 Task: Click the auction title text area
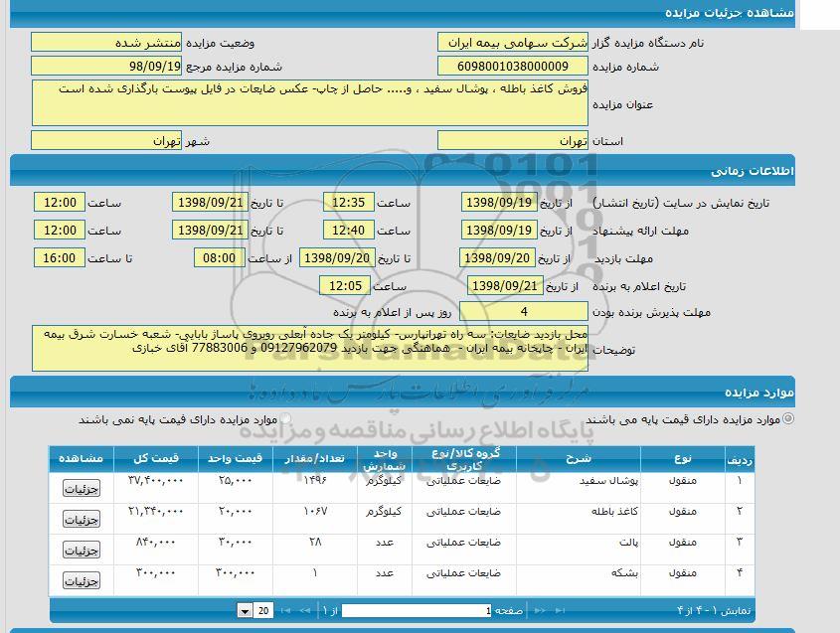coord(309,102)
